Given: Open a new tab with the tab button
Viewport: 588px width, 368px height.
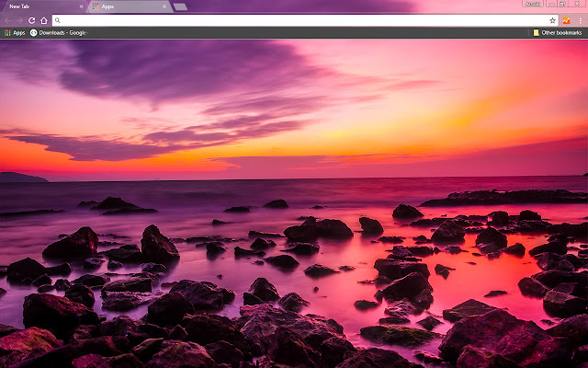Looking at the screenshot, I should (x=181, y=6).
